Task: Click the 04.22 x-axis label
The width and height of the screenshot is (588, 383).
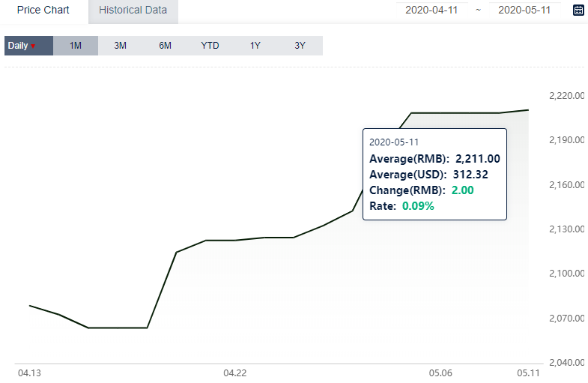Action: (235, 373)
